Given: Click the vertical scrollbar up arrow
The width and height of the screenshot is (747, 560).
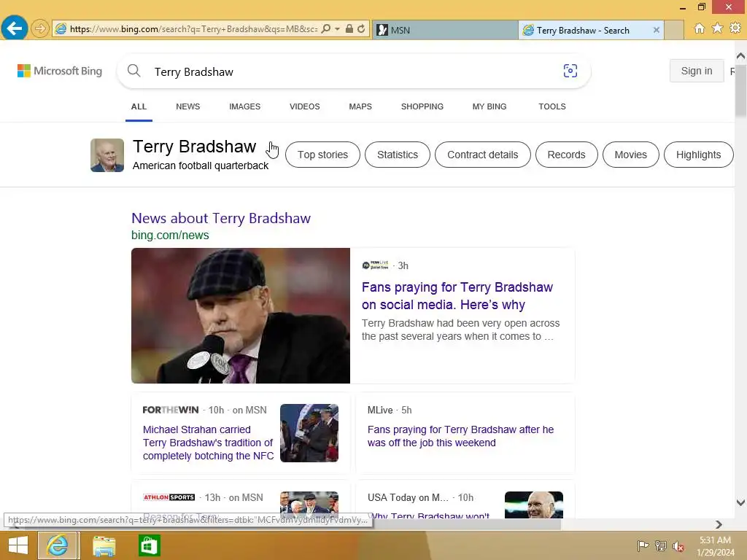Looking at the screenshot, I should (740, 56).
